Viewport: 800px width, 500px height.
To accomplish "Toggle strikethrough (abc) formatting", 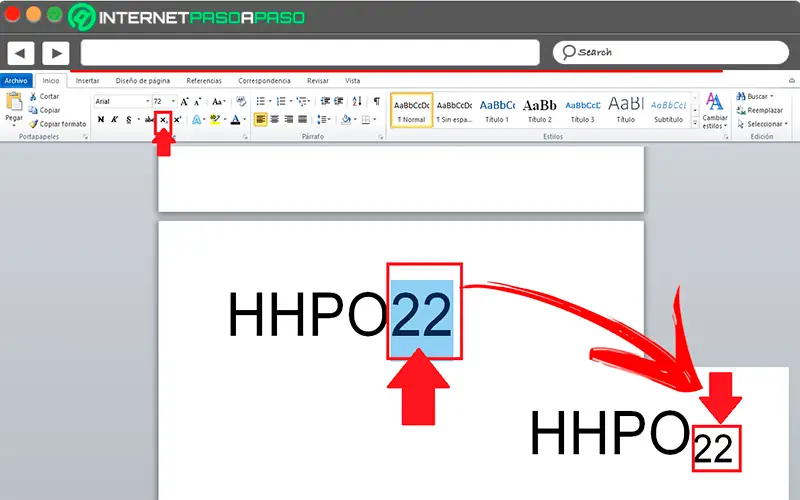I will point(149,119).
